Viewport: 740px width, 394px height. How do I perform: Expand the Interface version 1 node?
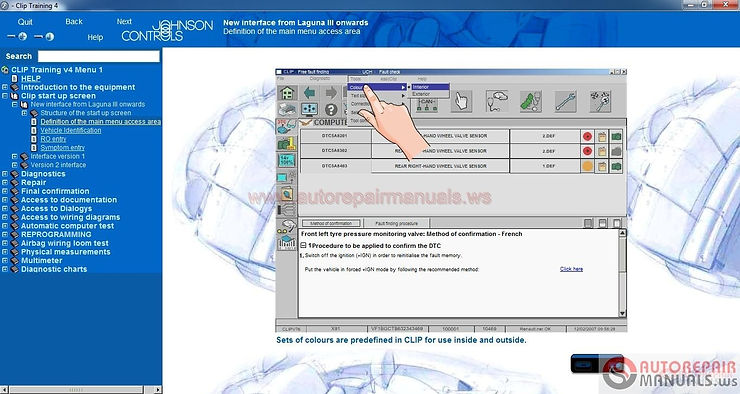(x=15, y=156)
